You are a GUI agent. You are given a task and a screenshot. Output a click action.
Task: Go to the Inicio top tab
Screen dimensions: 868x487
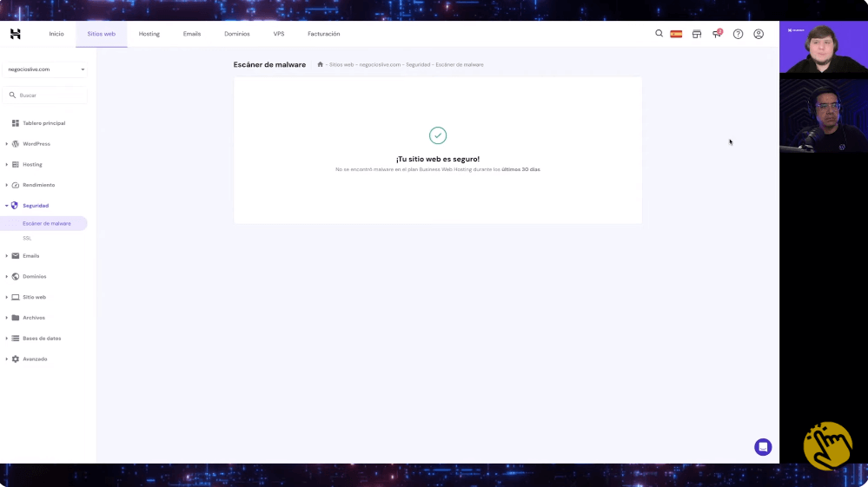pos(56,34)
